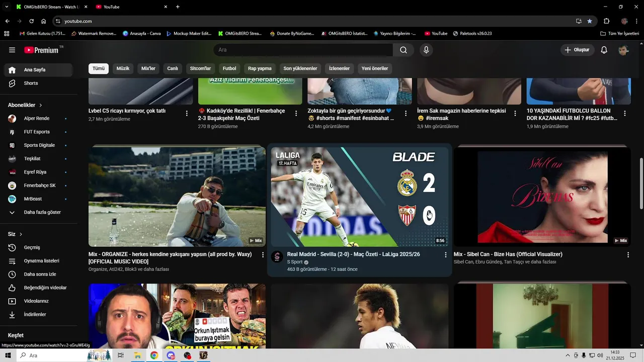Open Windows Start menu
The width and height of the screenshot is (644, 362).
(x=8, y=355)
